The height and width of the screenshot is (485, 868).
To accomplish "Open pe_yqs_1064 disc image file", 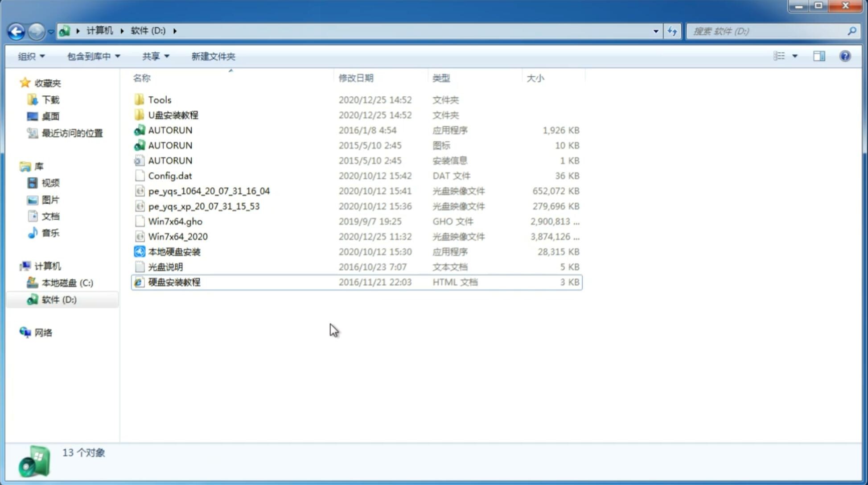I will [209, 191].
